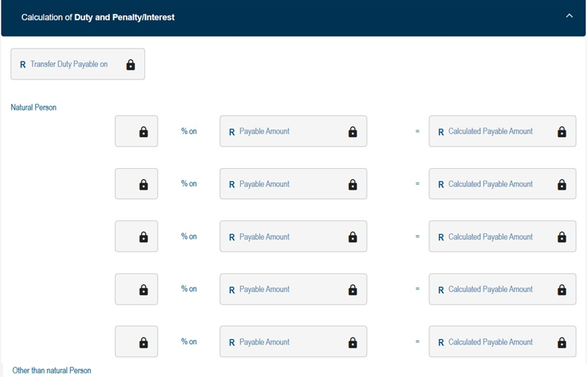Viewport: 588px width, 377px height.
Task: Click lock icon in fifth row Calculated Payable Amount
Action: [562, 342]
